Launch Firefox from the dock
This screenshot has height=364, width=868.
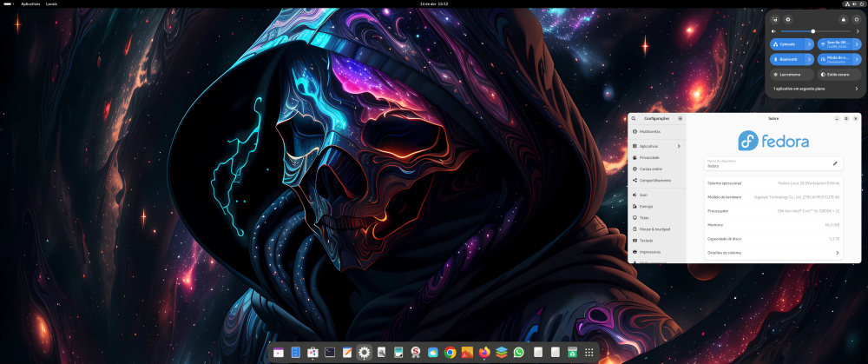tap(484, 352)
